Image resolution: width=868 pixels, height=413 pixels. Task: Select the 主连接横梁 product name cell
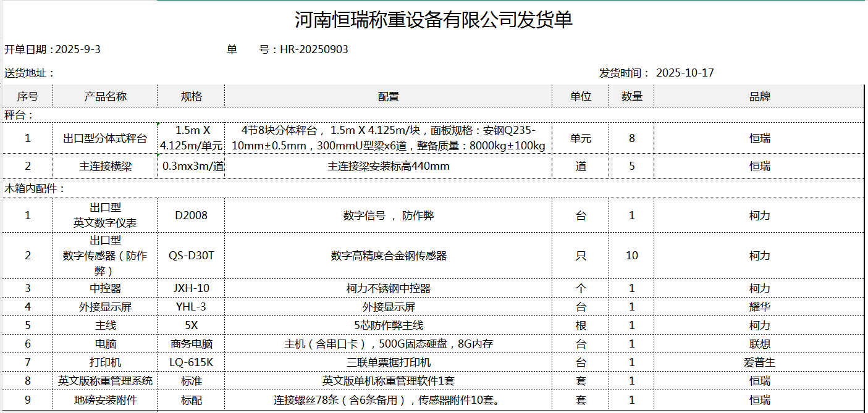click(105, 166)
